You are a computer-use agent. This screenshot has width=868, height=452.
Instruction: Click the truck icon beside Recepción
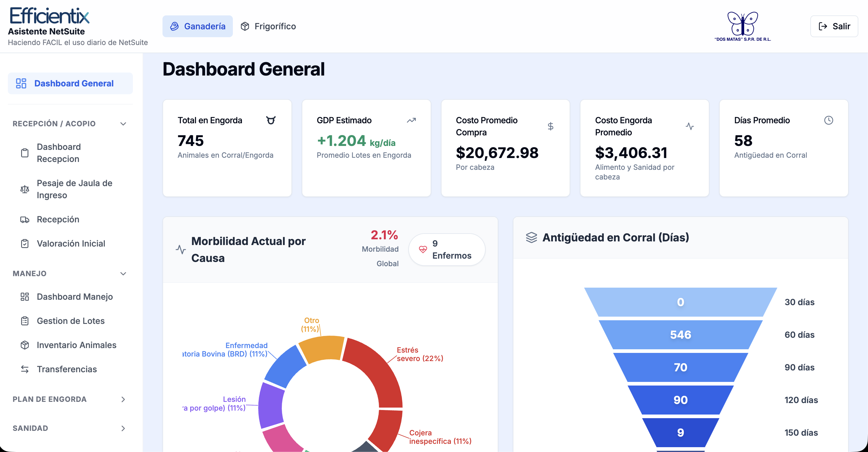point(24,220)
